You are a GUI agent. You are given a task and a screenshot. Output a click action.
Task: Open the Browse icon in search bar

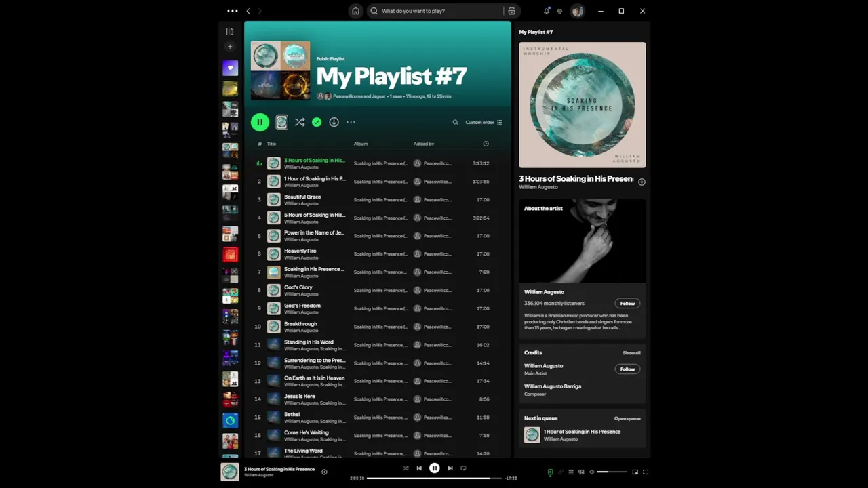[511, 11]
